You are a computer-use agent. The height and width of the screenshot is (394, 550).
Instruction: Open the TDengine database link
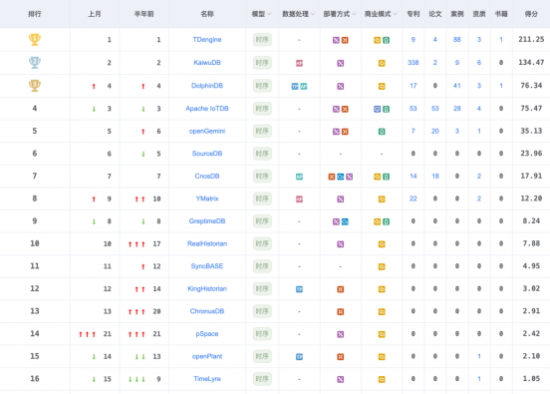pos(207,40)
